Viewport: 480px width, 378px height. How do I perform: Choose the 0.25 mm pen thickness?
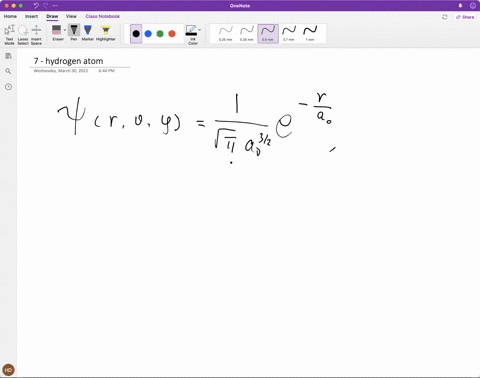click(226, 34)
